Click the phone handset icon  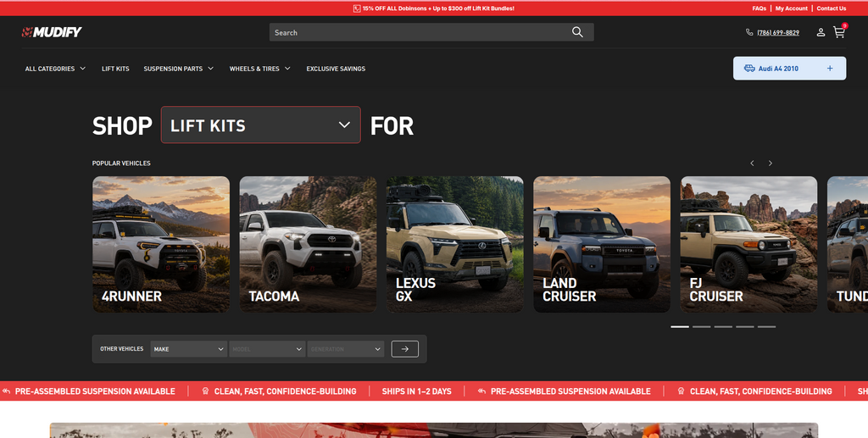[x=749, y=33]
